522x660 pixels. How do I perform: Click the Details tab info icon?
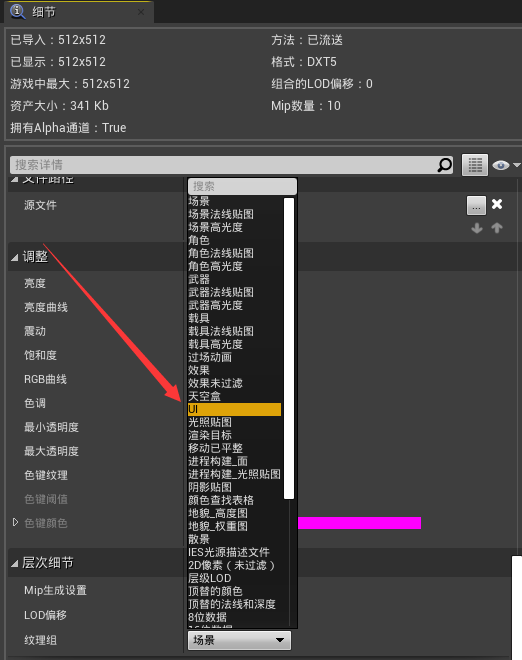pyautogui.click(x=17, y=11)
